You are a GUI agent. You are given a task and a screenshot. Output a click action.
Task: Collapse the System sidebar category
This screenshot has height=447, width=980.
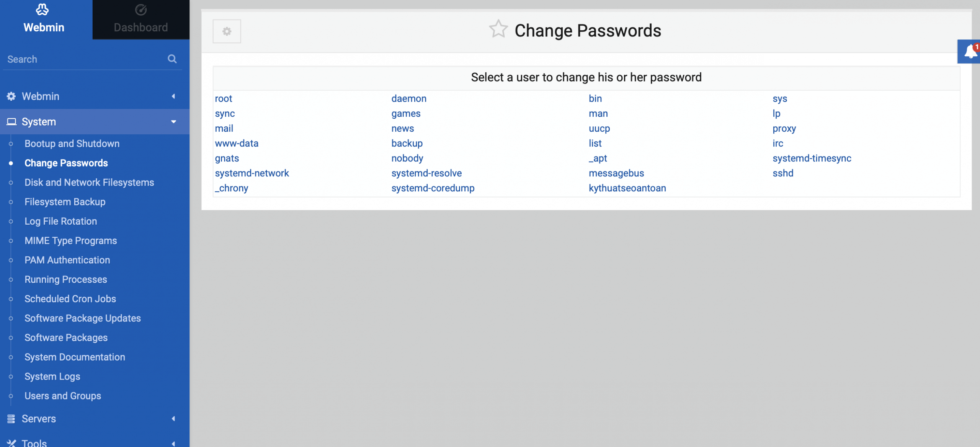tap(95, 122)
